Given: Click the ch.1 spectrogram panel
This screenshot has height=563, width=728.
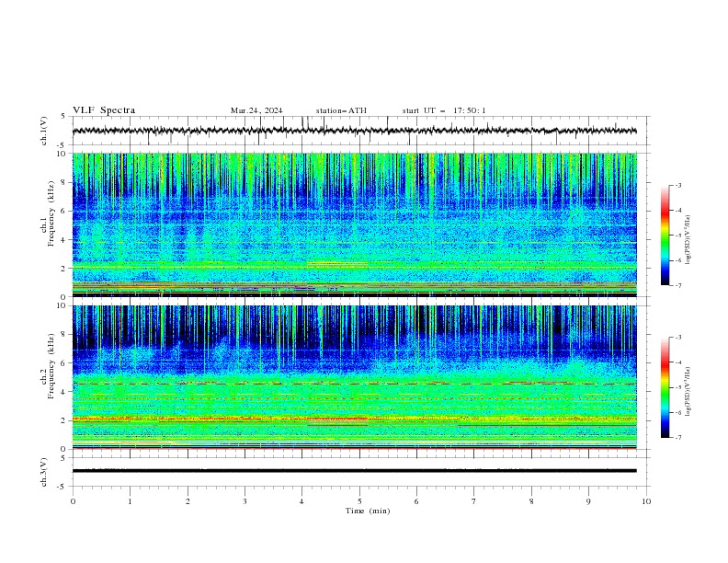Looking at the screenshot, I should click(355, 224).
